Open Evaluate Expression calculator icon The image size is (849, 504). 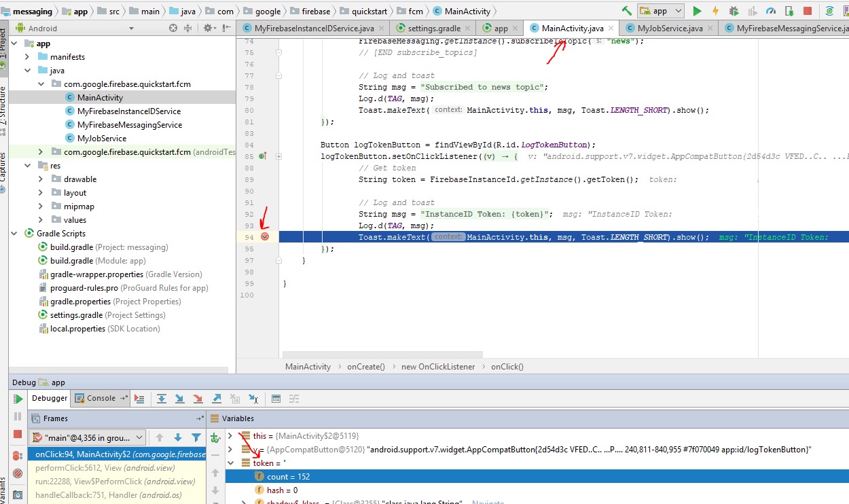276,399
